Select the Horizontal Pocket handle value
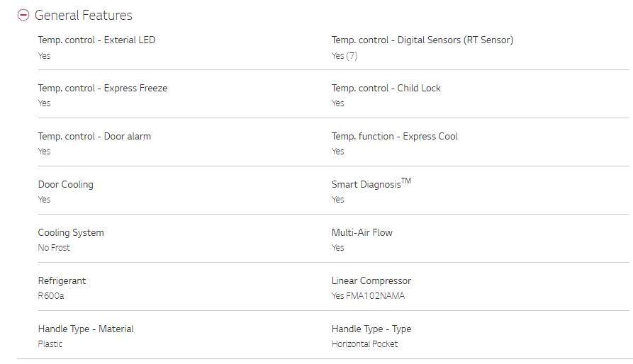The height and width of the screenshot is (364, 633). pyautogui.click(x=364, y=344)
